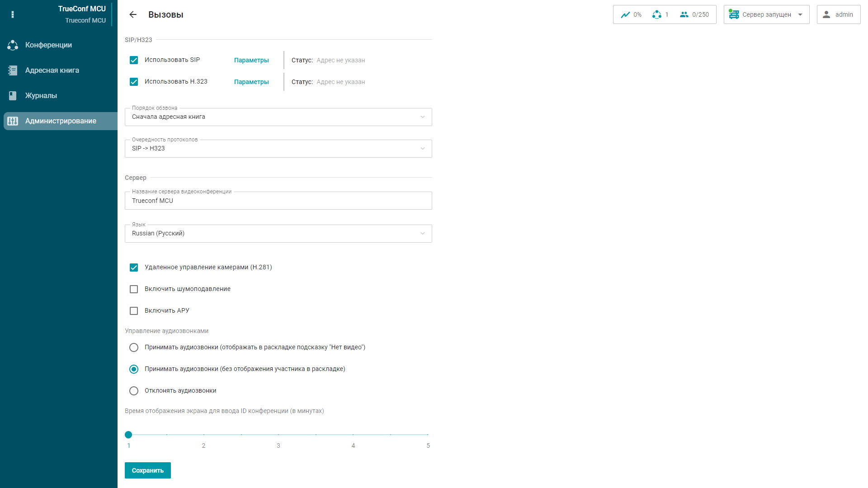Select Отклонять аудиозвонки radio option
868x488 pixels.
coord(134,391)
